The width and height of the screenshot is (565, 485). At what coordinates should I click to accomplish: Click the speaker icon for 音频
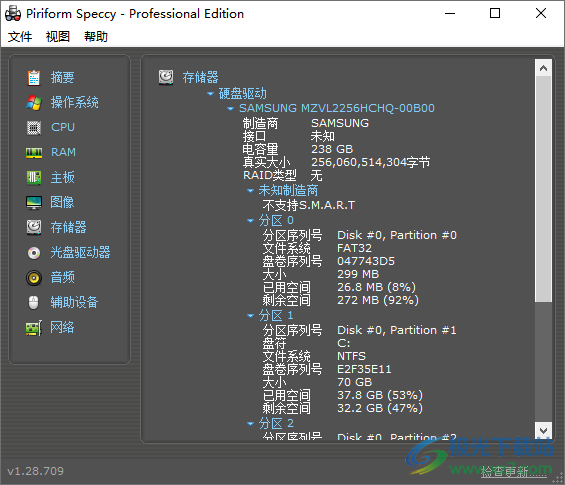34,278
